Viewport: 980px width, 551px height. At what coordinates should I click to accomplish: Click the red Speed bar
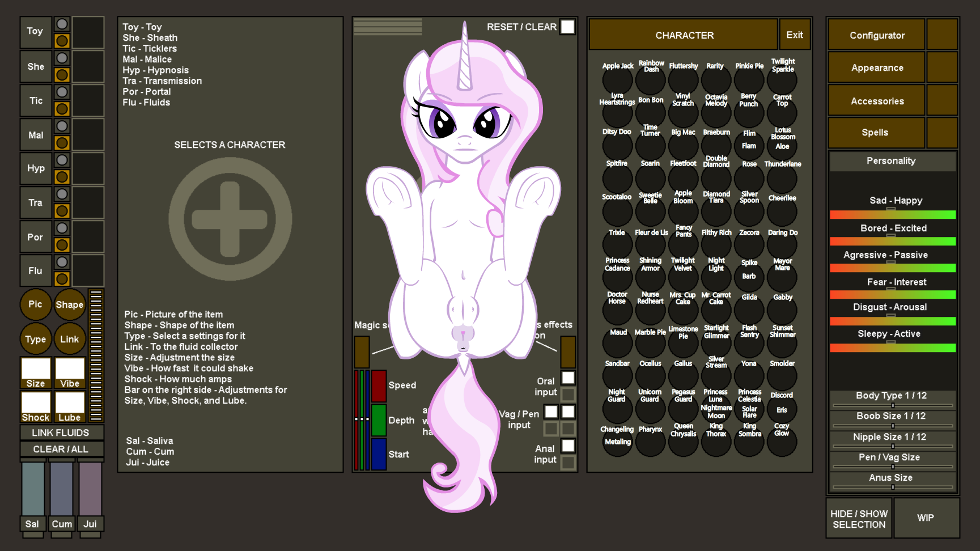click(379, 385)
